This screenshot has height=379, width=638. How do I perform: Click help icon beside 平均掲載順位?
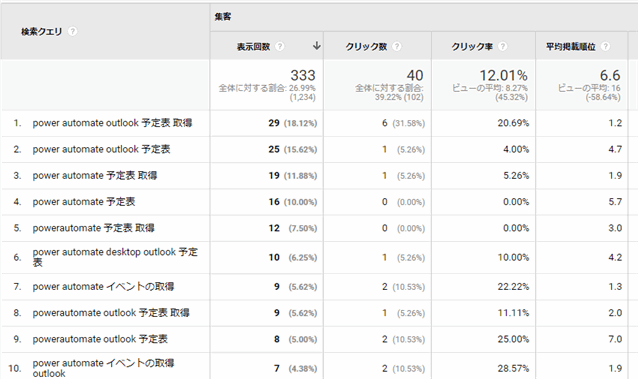(x=605, y=46)
